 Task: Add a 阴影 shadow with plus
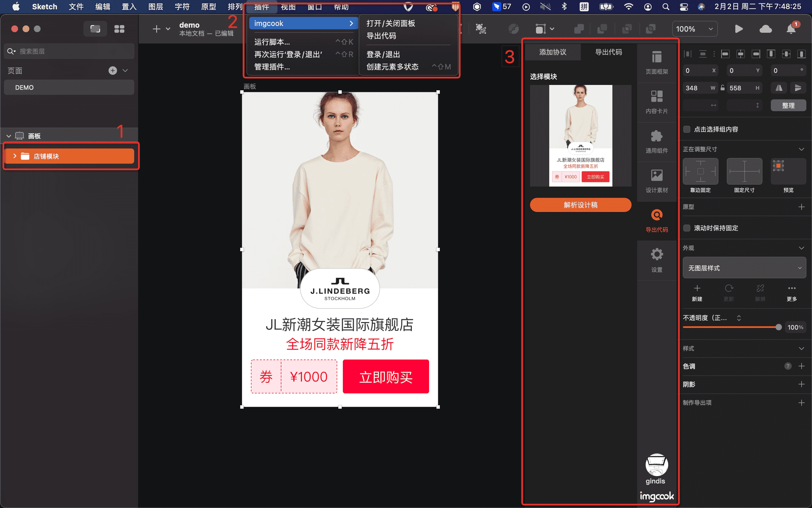[x=801, y=384]
